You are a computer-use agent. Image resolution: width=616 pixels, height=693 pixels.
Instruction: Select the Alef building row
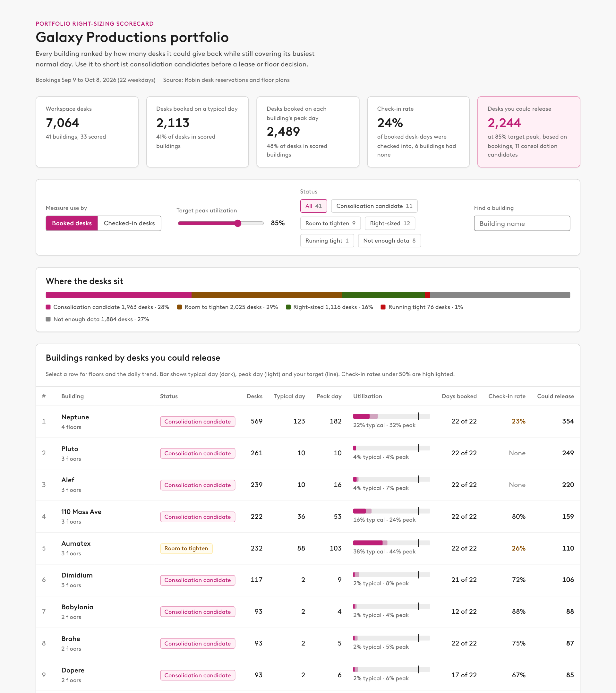tap(308, 485)
